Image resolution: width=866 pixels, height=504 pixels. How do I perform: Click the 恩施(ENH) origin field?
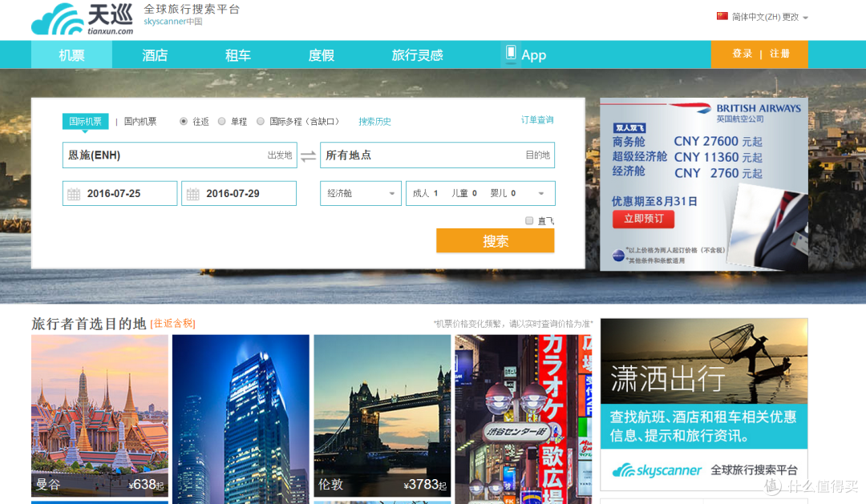pyautogui.click(x=180, y=155)
